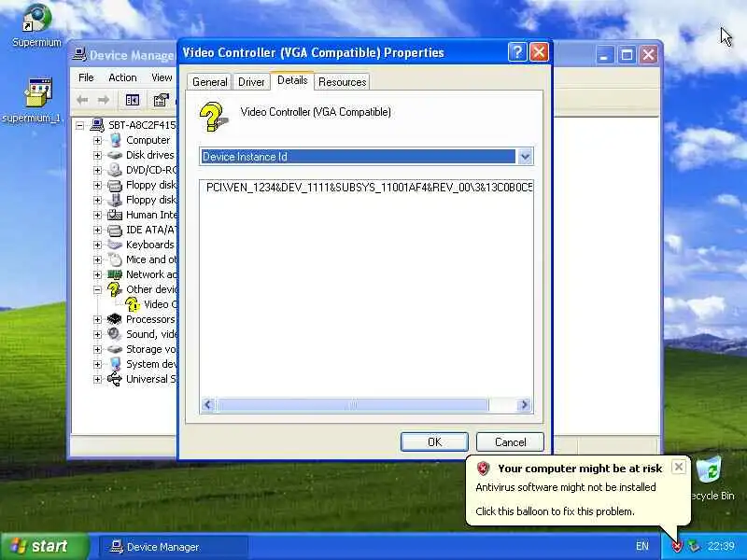The height and width of the screenshot is (560, 747).
Task: Click the 22:39 clock in system tray
Action: (x=721, y=546)
